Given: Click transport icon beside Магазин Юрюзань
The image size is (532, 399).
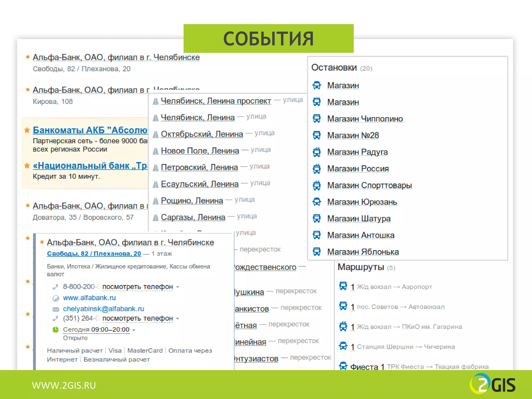Looking at the screenshot, I should 317,202.
